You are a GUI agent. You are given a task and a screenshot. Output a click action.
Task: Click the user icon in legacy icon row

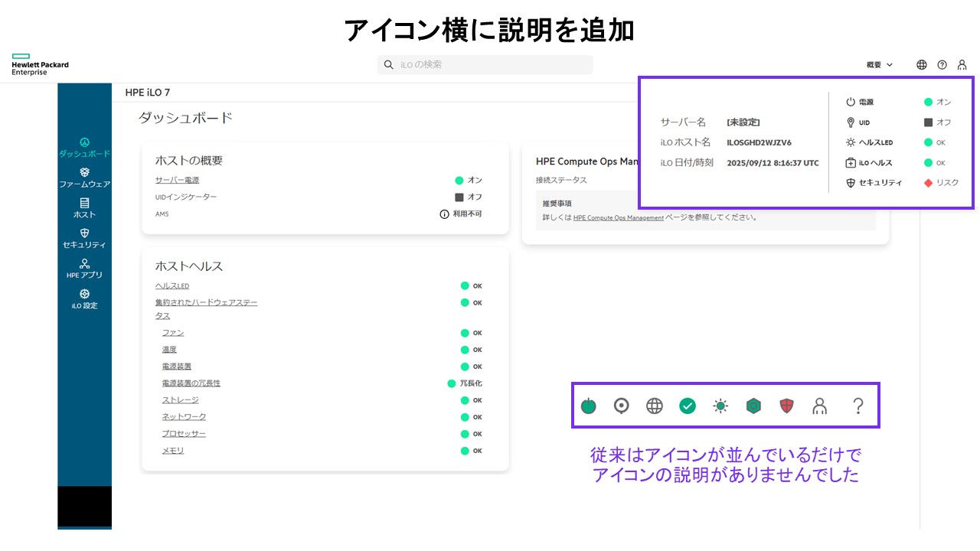click(x=820, y=406)
